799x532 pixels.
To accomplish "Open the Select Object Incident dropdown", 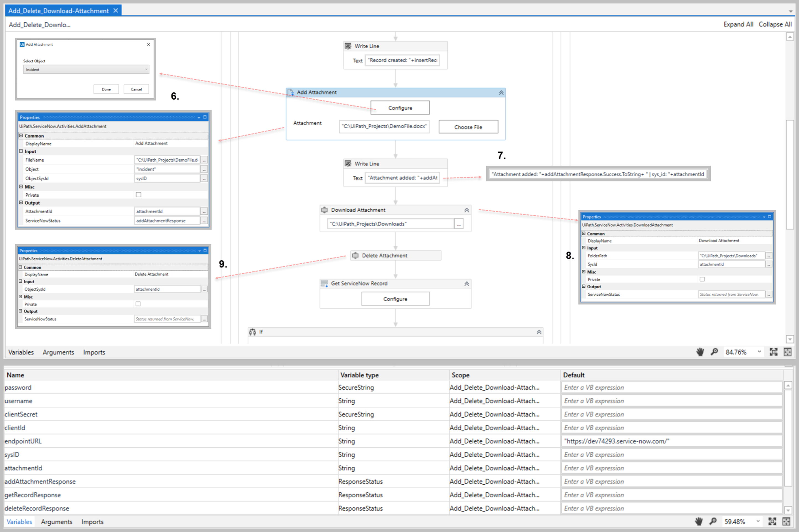I will (x=86, y=69).
